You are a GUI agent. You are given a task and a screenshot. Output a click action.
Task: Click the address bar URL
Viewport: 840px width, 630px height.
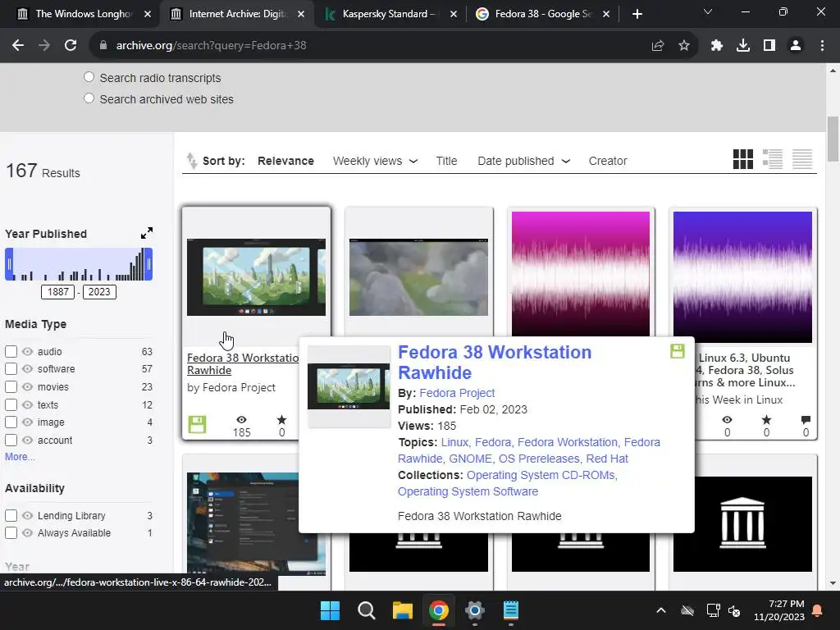point(211,46)
